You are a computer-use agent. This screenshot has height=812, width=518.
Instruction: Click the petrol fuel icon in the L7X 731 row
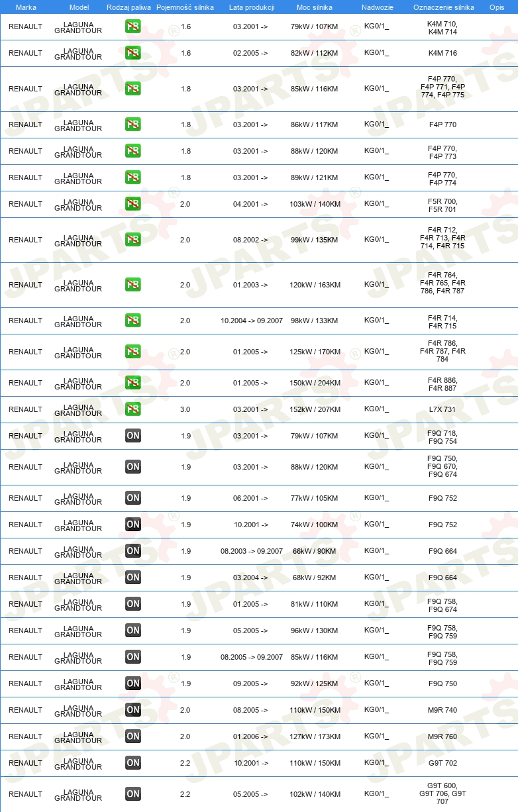click(x=133, y=409)
